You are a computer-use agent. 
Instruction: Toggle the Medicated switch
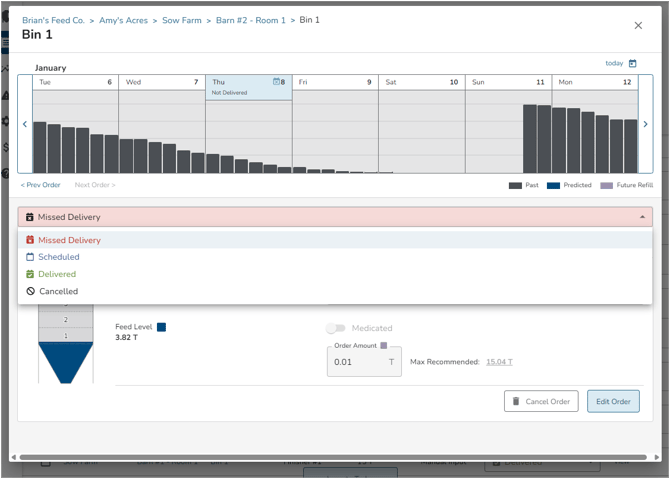(336, 328)
